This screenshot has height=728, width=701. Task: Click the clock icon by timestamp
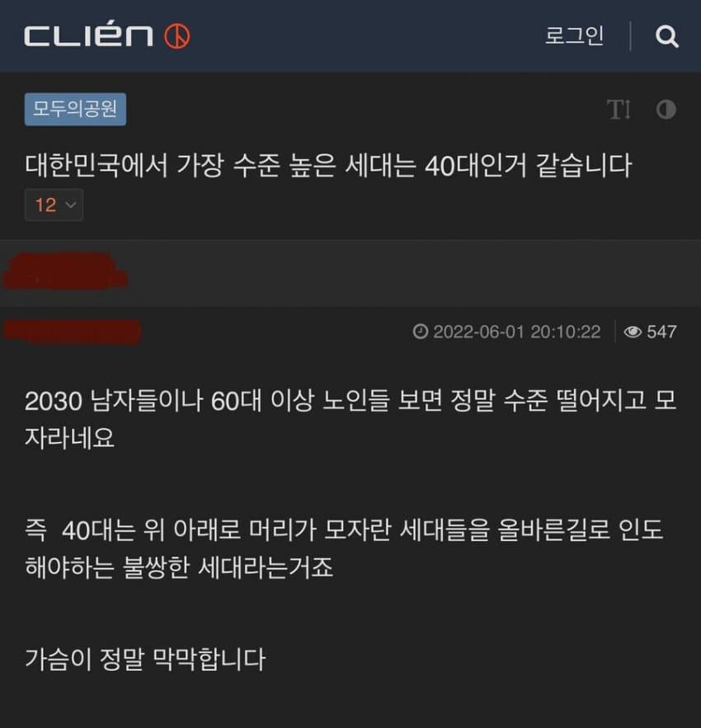420,331
